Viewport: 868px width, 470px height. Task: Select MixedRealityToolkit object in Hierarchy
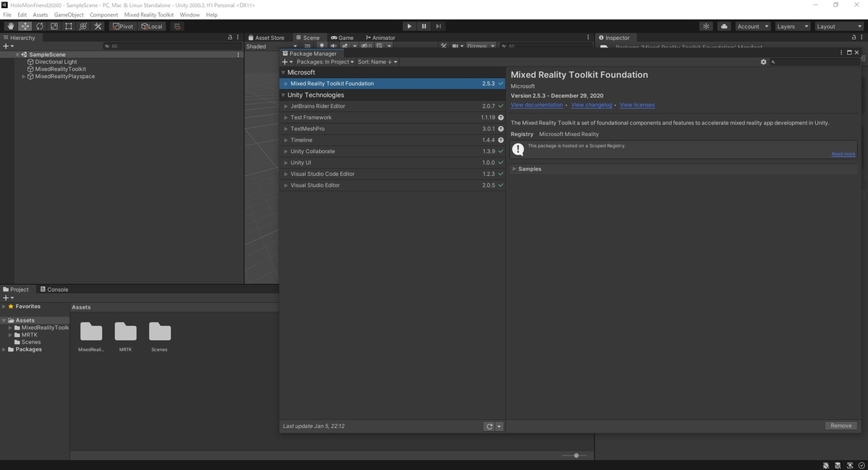tap(60, 69)
